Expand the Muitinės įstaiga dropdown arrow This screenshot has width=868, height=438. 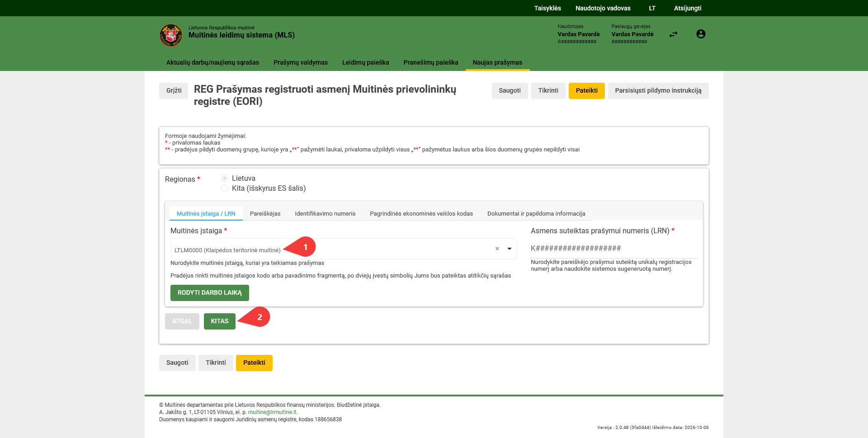pyautogui.click(x=509, y=249)
